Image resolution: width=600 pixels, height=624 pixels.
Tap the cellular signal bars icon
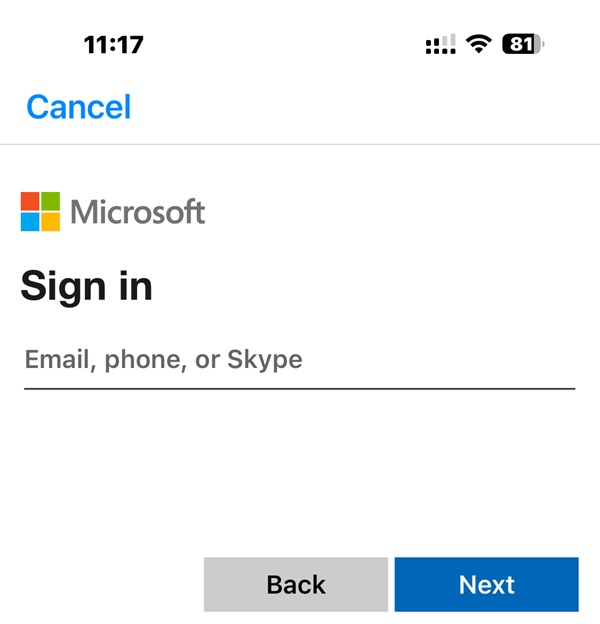tap(440, 44)
